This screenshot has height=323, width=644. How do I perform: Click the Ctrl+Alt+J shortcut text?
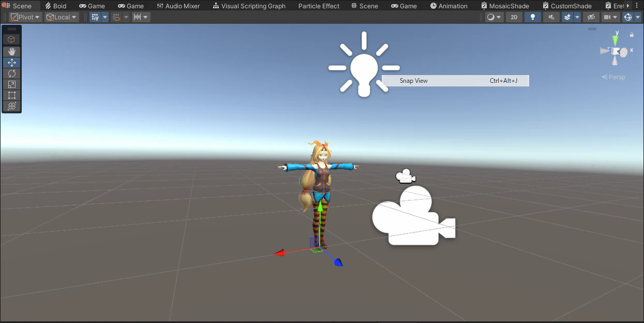[x=503, y=81]
